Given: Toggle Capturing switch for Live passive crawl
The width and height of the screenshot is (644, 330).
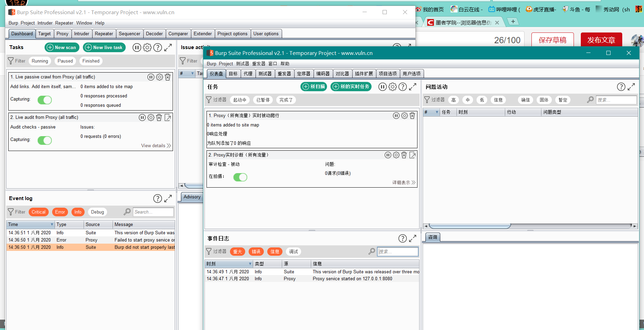Looking at the screenshot, I should click(45, 100).
